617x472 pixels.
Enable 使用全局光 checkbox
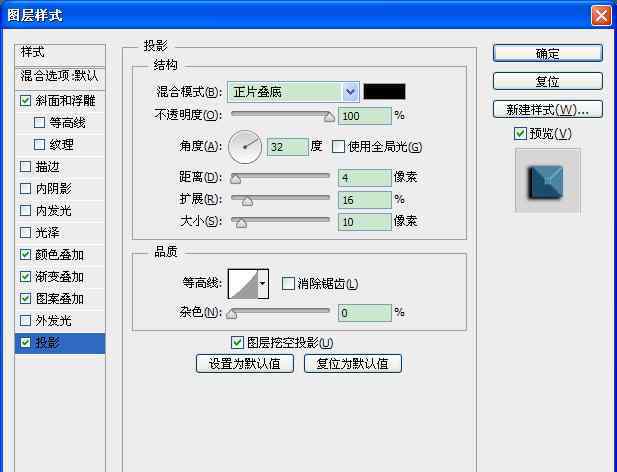[338, 147]
